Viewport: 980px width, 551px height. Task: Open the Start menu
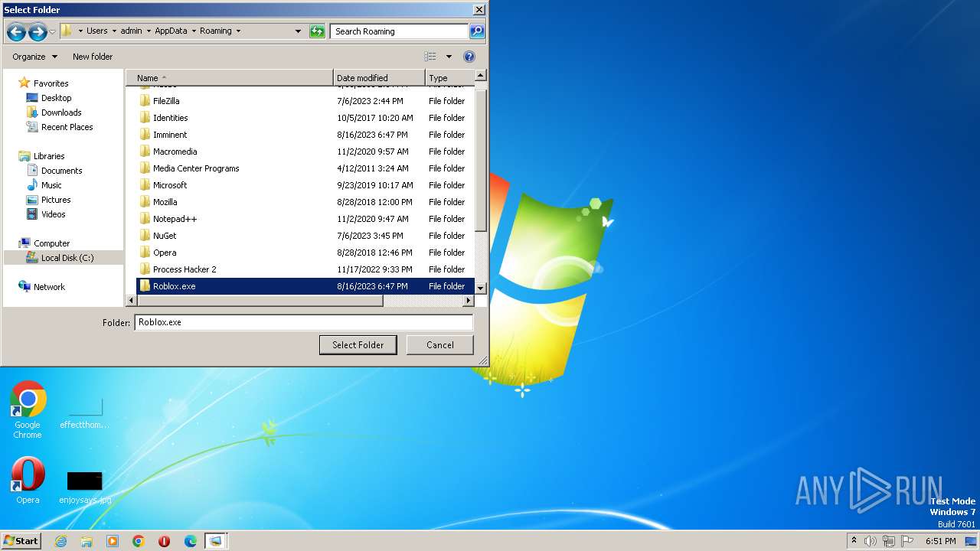21,541
